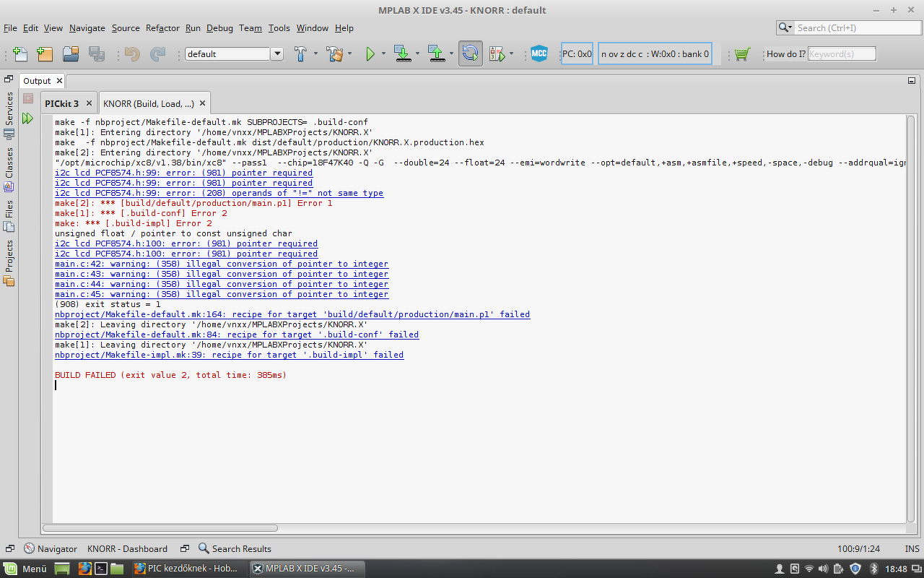
Task: Expand the Run project dropdown arrow
Action: click(x=383, y=54)
